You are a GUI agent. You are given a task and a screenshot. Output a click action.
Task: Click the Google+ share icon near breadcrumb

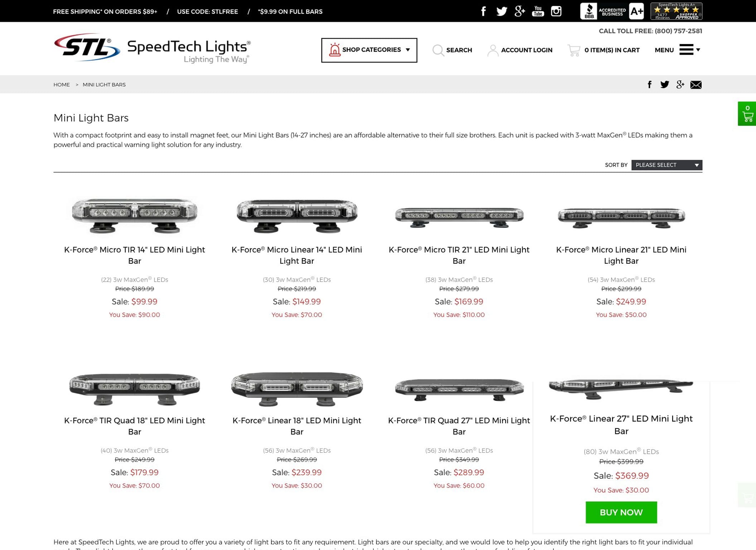[x=680, y=85]
